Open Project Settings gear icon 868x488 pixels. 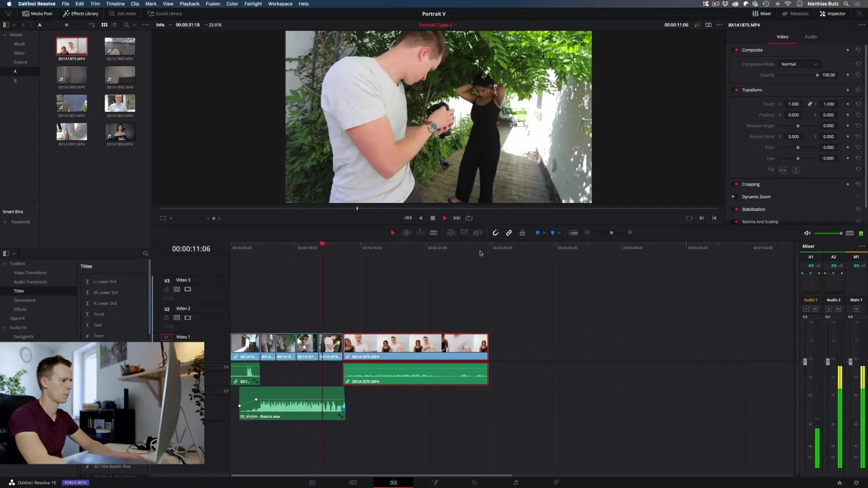[x=856, y=483]
